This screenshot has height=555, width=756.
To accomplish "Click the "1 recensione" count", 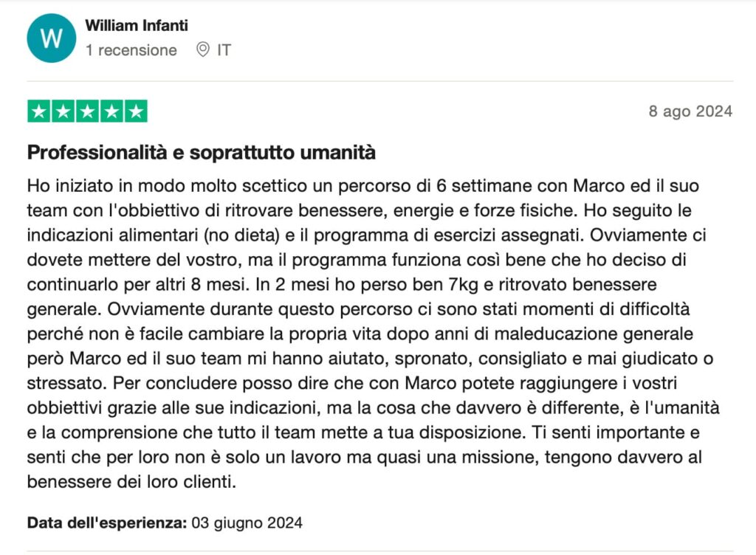I will point(131,50).
